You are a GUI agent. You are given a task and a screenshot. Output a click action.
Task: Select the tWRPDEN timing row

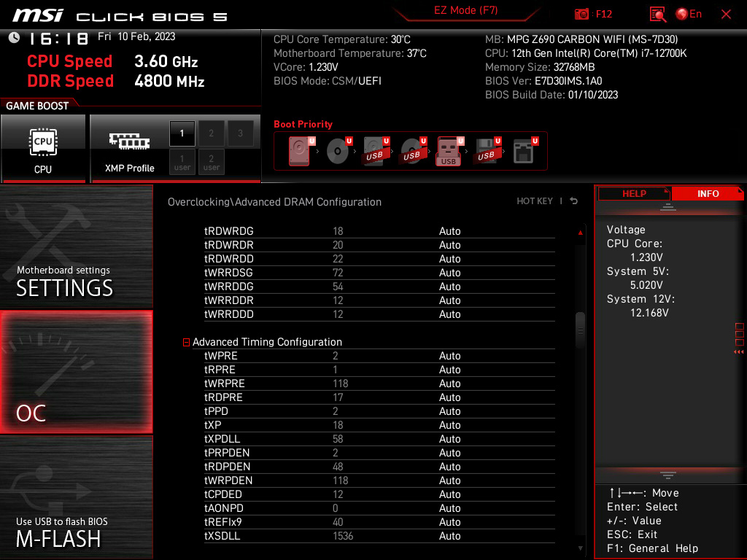pyautogui.click(x=379, y=481)
